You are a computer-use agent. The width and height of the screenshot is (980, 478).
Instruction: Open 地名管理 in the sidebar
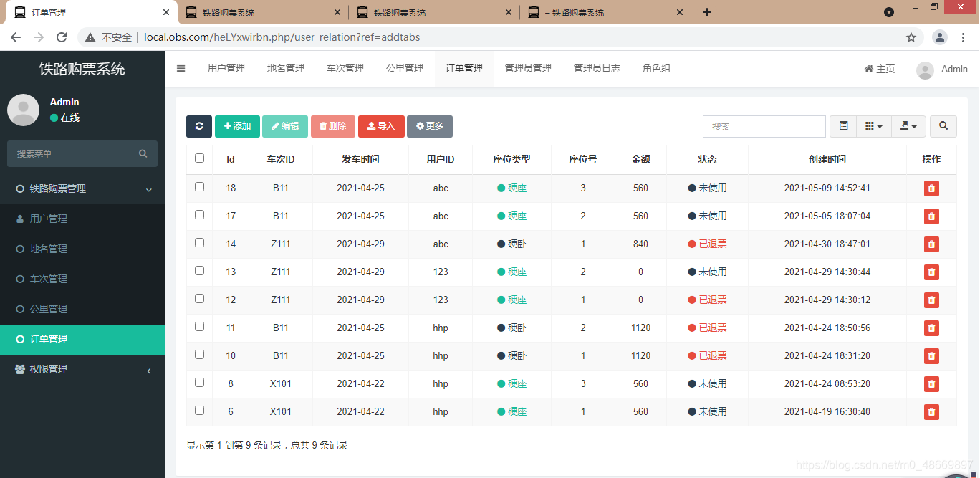(x=82, y=249)
